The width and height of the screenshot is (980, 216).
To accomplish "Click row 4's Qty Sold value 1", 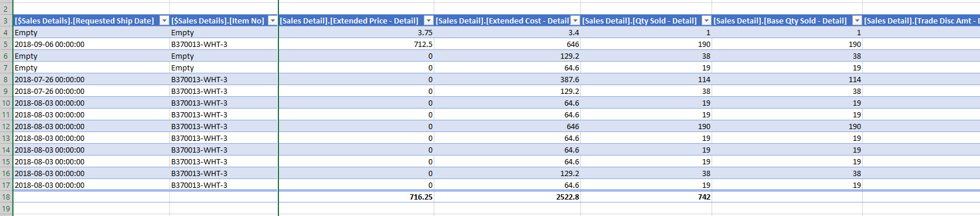I will (x=646, y=32).
